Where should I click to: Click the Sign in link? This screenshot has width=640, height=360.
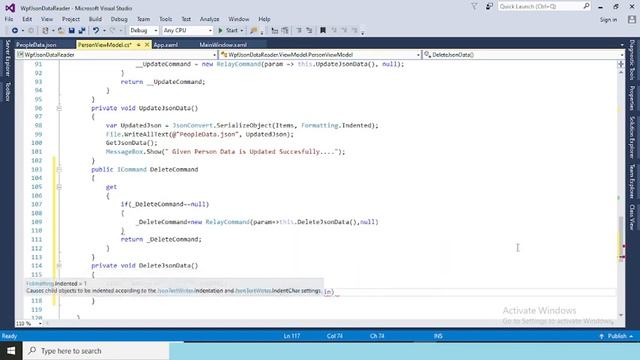coord(608,19)
